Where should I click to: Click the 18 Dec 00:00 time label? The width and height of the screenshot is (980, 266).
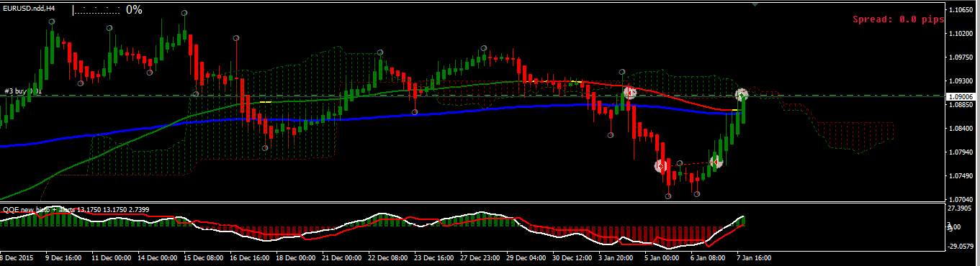pyautogui.click(x=297, y=257)
